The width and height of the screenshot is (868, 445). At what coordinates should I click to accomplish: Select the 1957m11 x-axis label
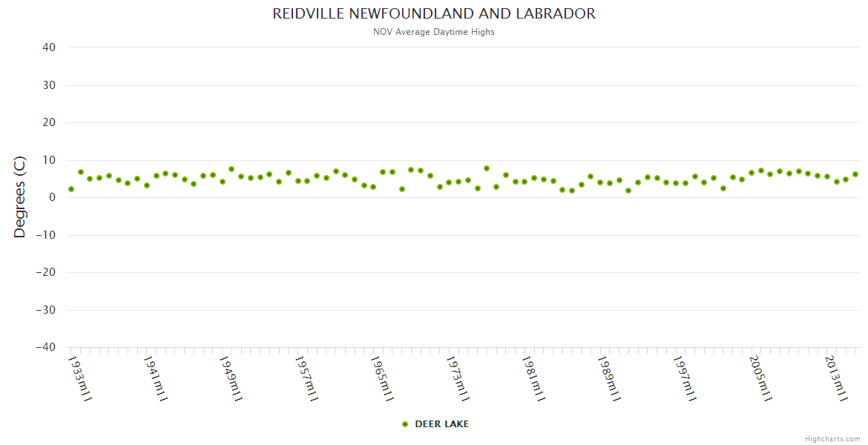pos(307,379)
